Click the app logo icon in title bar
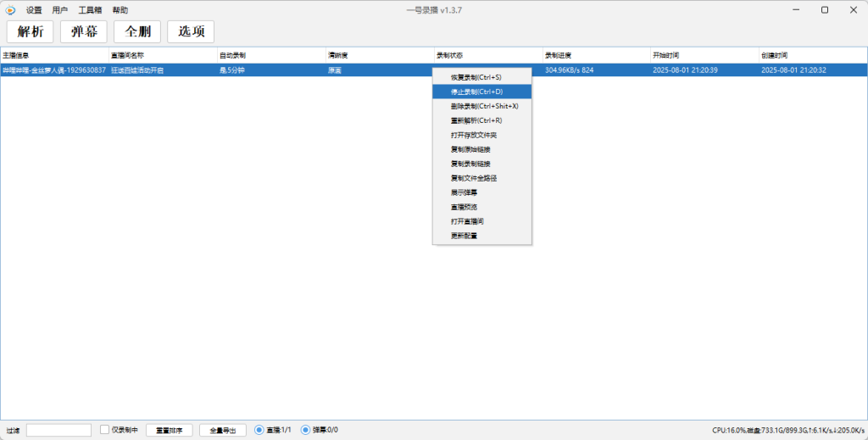 click(10, 10)
